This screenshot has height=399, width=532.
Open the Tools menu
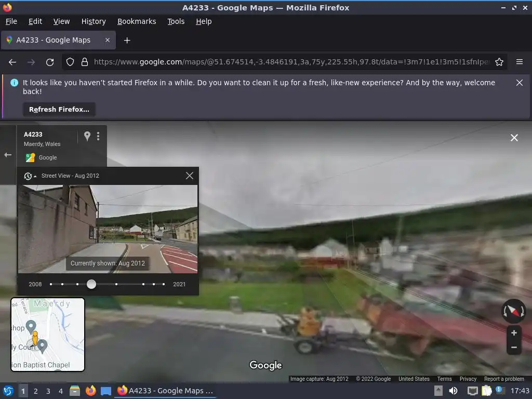176,21
